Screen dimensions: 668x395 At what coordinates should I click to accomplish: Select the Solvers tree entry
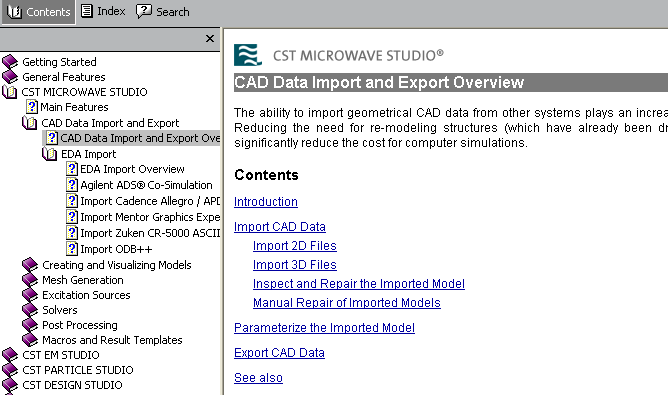[60, 310]
